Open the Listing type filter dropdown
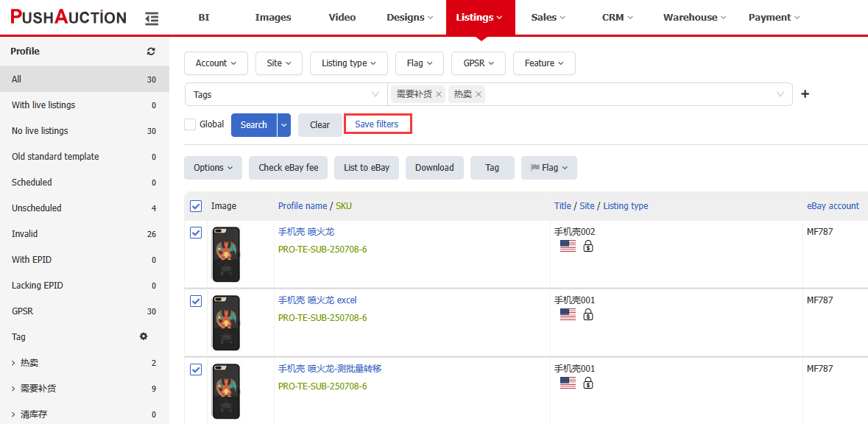The image size is (868, 424). (349, 63)
